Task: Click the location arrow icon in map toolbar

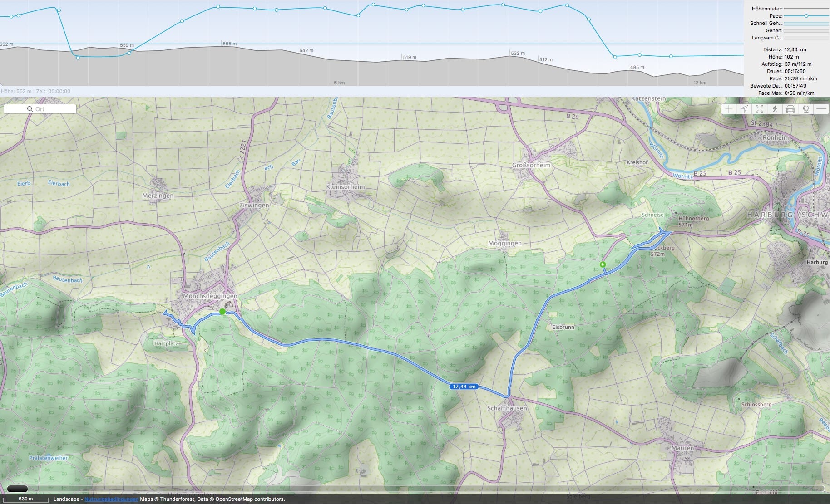Action: [744, 109]
